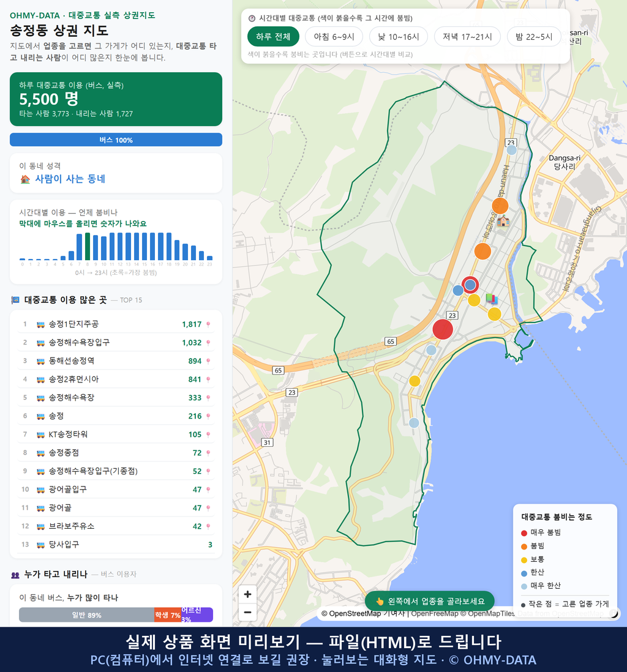Click the red-ringed blue stop marker
The height and width of the screenshot is (672, 627).
pyautogui.click(x=470, y=285)
